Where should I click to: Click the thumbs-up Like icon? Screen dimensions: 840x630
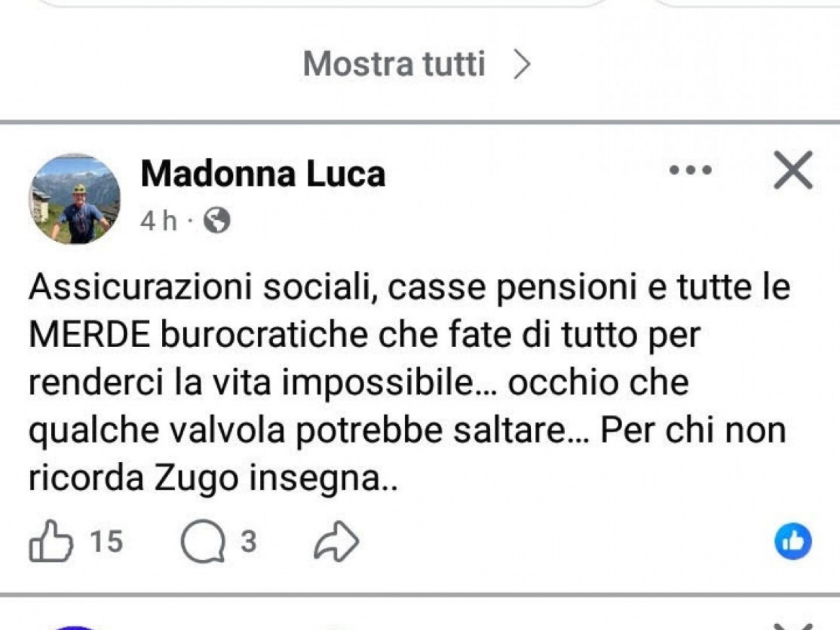click(x=51, y=541)
